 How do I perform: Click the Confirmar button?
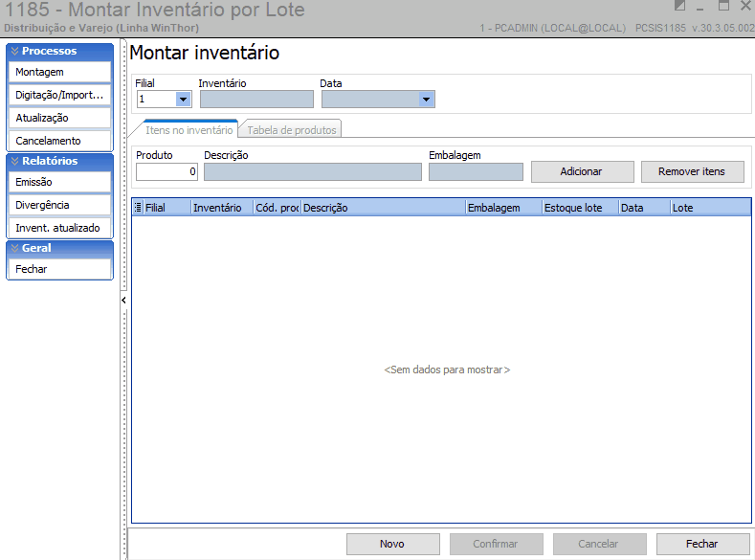click(x=496, y=544)
